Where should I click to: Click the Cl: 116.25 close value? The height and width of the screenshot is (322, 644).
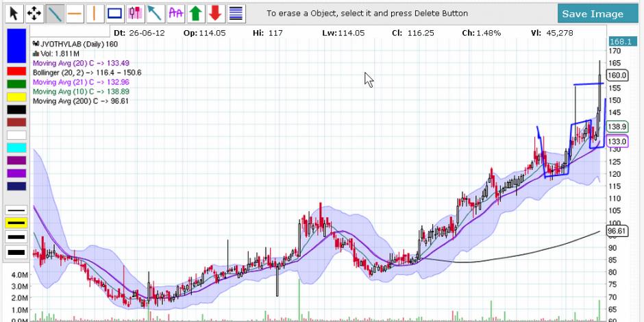(412, 34)
